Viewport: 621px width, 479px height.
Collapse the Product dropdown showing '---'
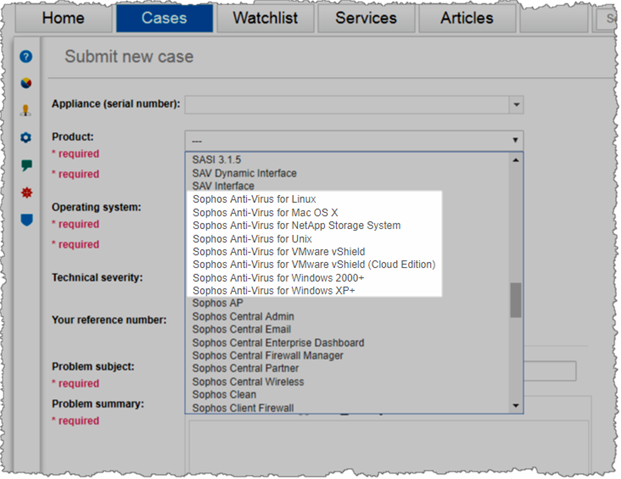click(354, 140)
